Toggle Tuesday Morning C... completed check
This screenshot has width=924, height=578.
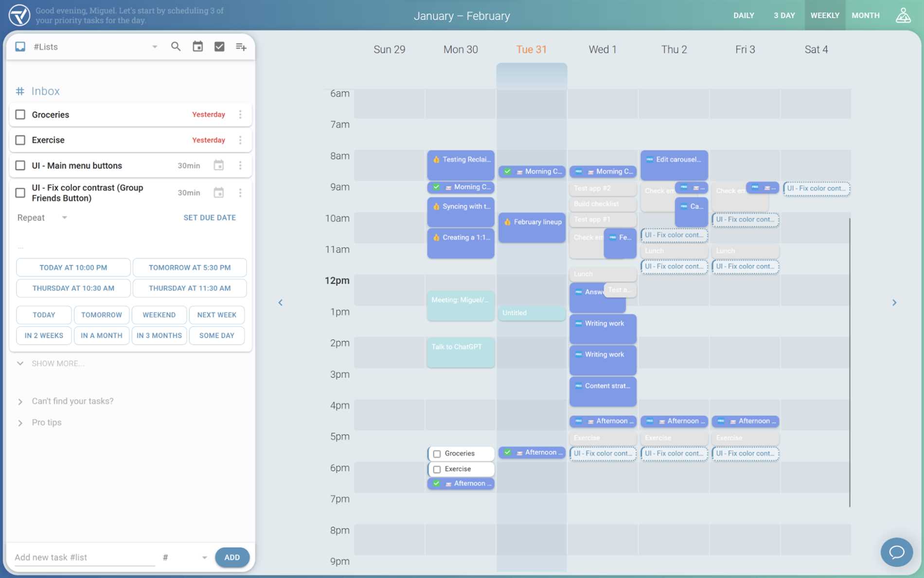(x=507, y=171)
